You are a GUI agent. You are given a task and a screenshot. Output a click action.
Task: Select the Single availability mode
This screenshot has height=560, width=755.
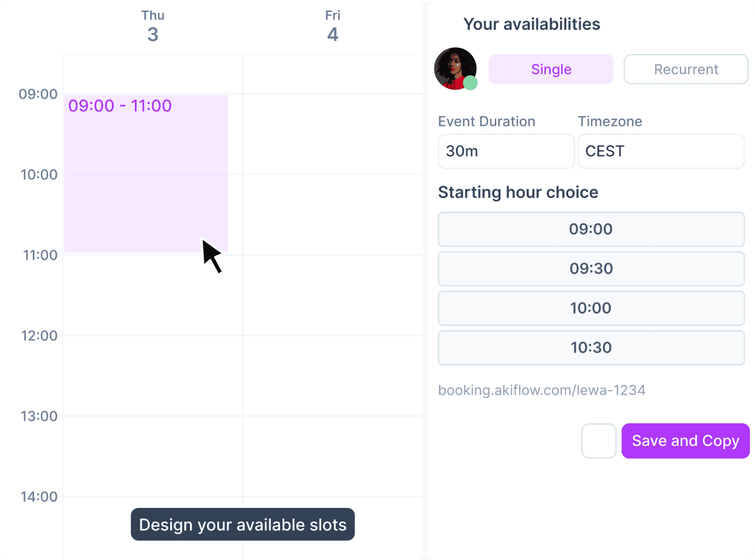[550, 69]
